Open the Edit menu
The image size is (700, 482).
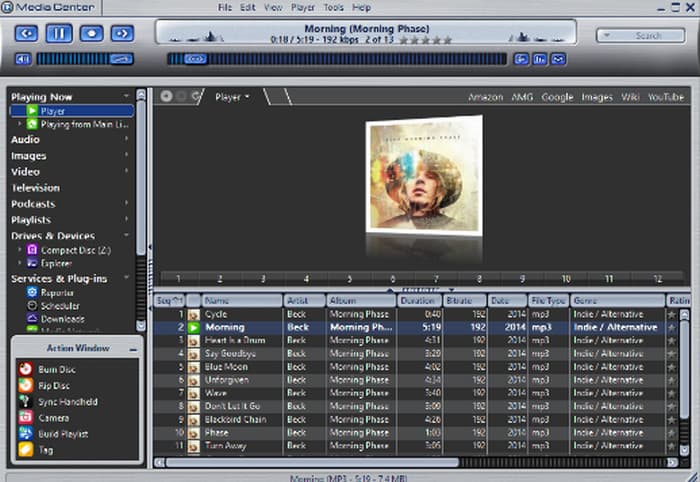[248, 8]
